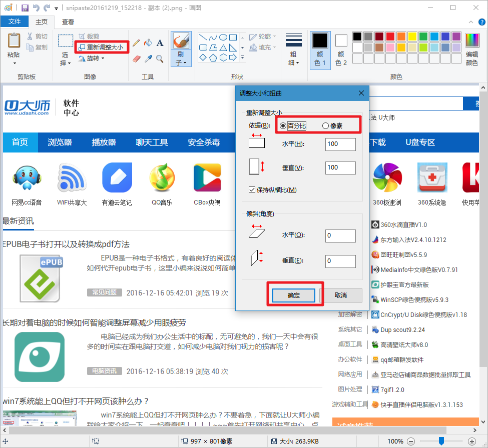Choose the 百分比 radio button
The image size is (488, 448).
click(283, 125)
